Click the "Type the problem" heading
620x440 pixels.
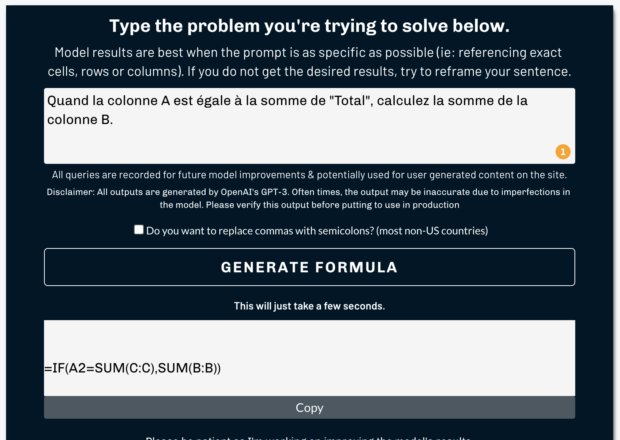(309, 26)
